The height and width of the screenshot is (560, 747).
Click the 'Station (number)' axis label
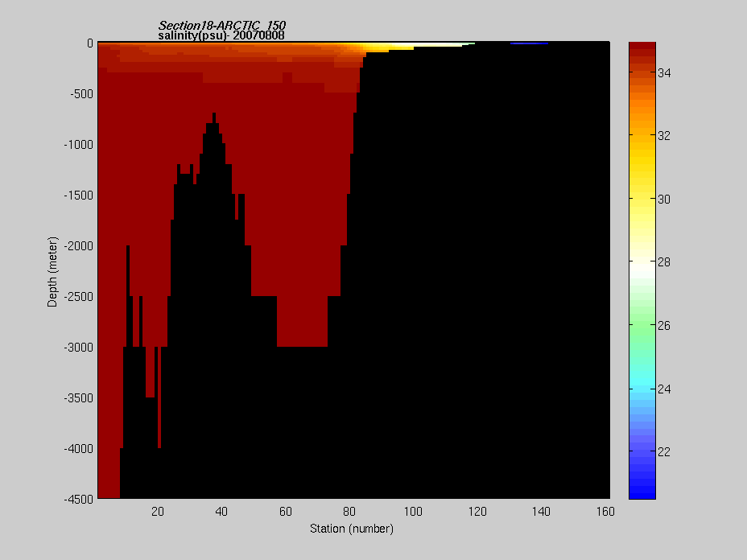pos(352,529)
